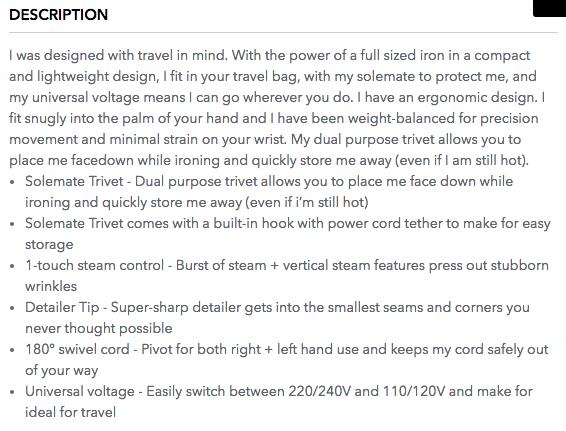This screenshot has height=431, width=566.
Task: Click the text 'ideal for travel' on the last line
Action: (70, 412)
